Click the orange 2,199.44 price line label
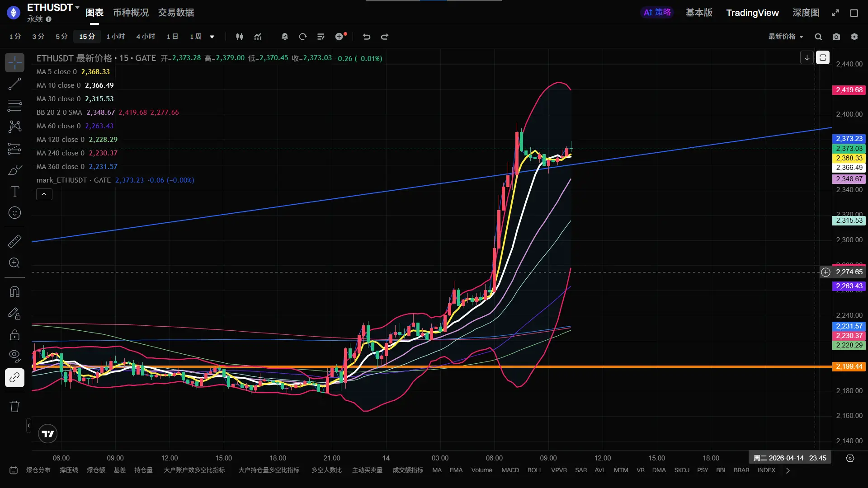This screenshot has width=868, height=488. 849,366
